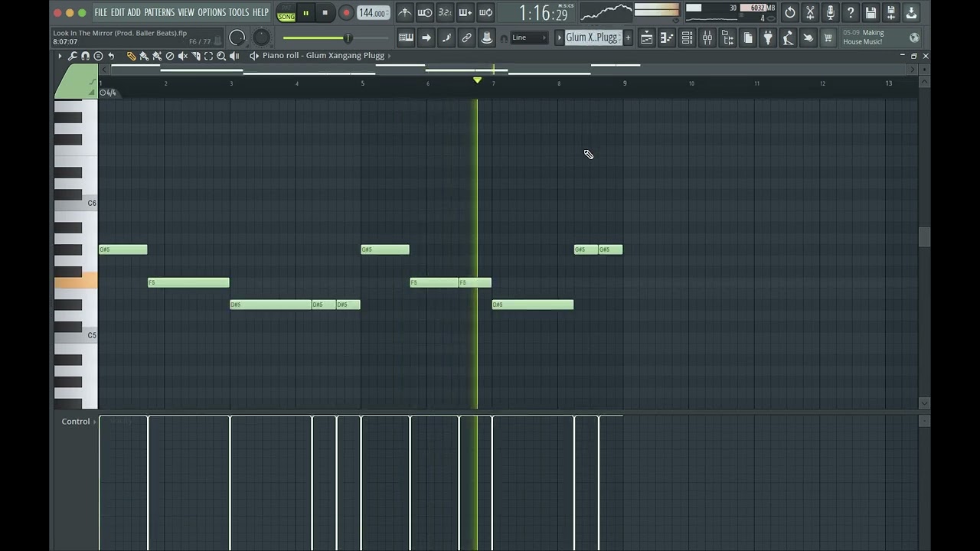Toggle typing keyboard to piano
The image size is (980, 551).
tap(406, 37)
